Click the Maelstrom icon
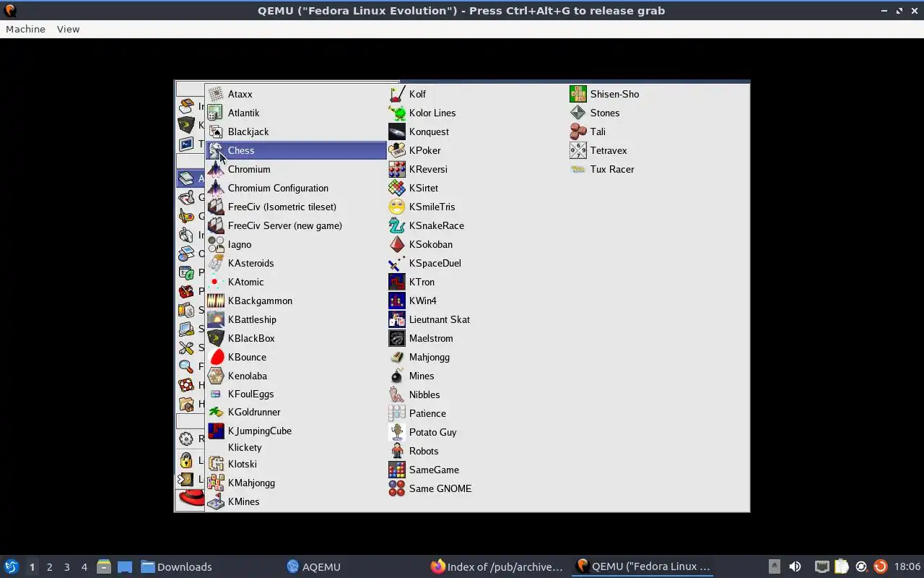This screenshot has width=924, height=578. pos(396,338)
